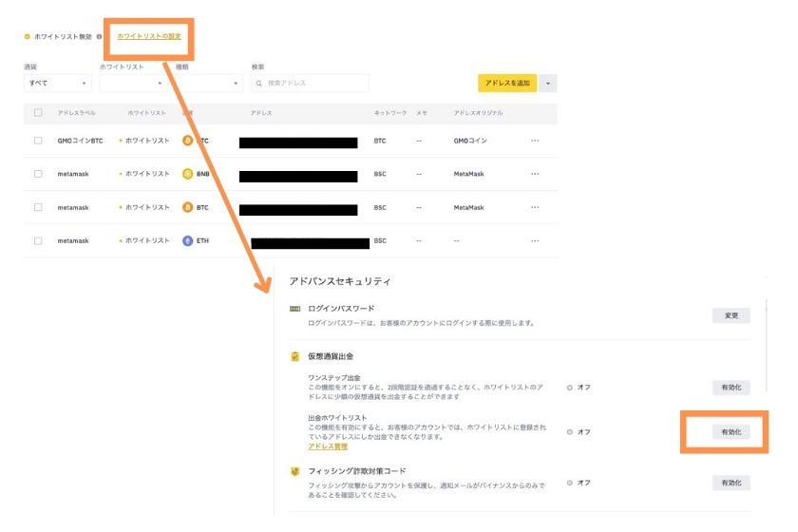Screen dimensions: 798x532
Task: Open the 種類 filter dropdown
Action: (209, 83)
